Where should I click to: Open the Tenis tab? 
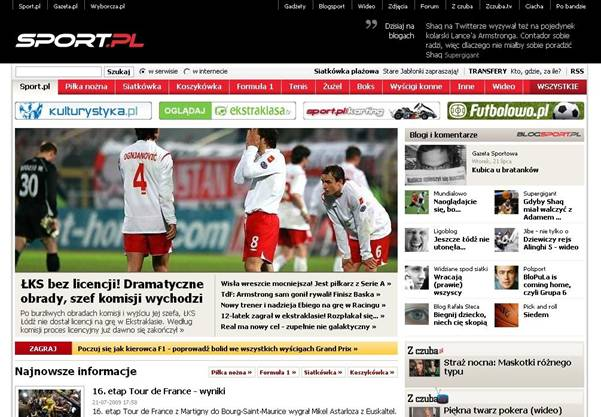(x=298, y=87)
